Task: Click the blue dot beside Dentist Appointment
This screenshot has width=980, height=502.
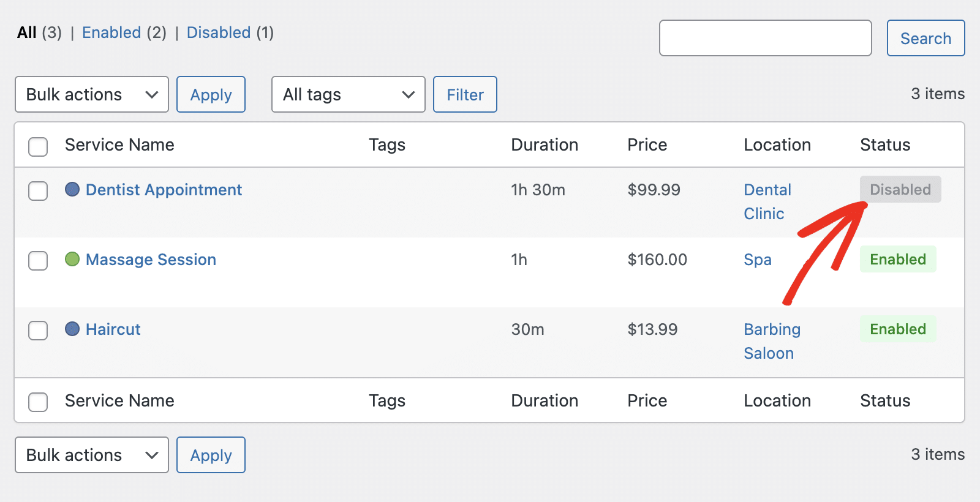Action: click(72, 190)
